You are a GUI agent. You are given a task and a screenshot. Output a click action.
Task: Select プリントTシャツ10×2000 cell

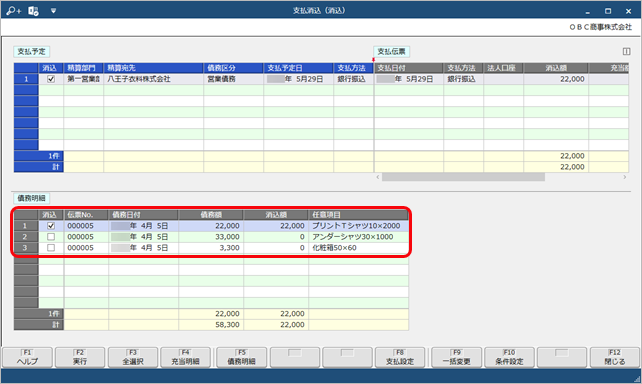(x=358, y=226)
